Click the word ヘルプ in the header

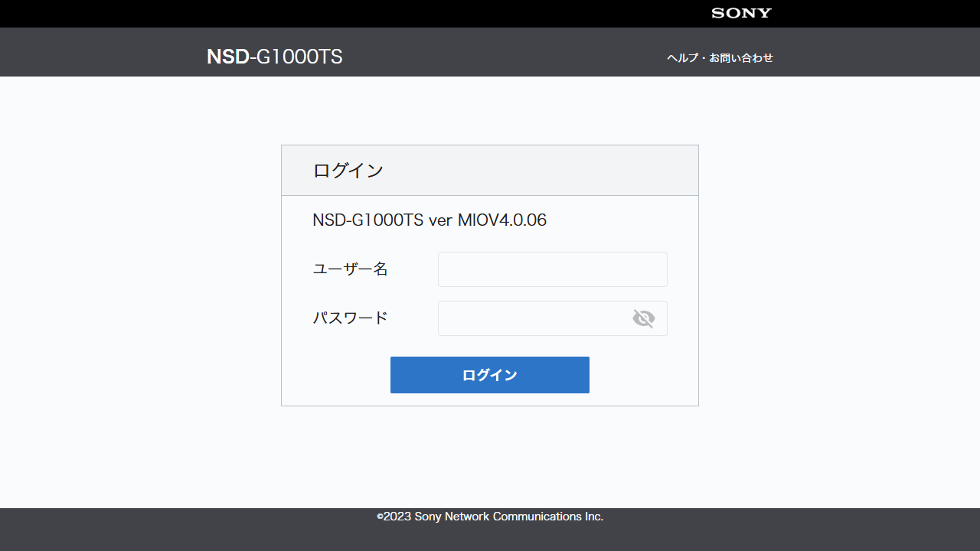pyautogui.click(x=681, y=58)
